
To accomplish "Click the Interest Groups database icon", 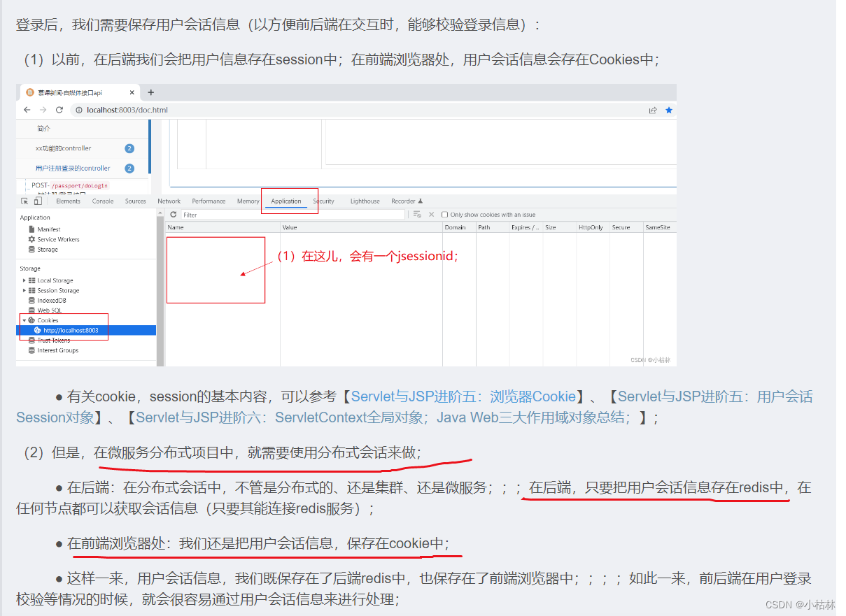I will 31,350.
